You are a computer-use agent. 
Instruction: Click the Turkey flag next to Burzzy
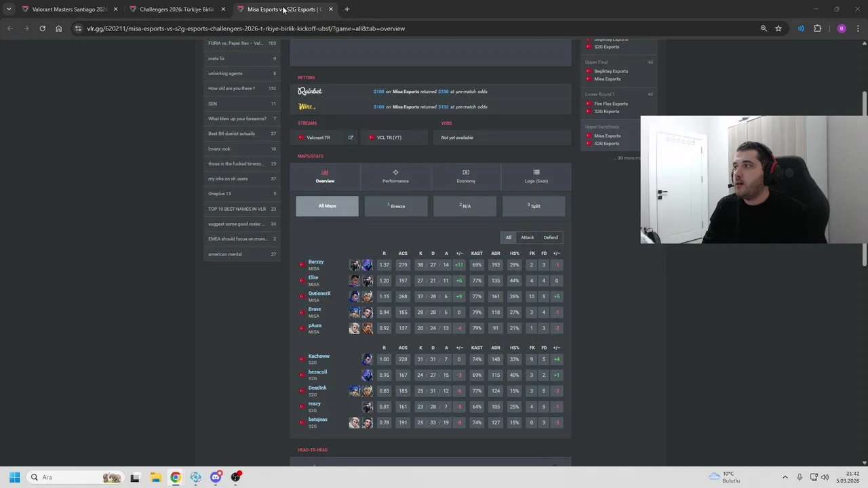point(302,264)
